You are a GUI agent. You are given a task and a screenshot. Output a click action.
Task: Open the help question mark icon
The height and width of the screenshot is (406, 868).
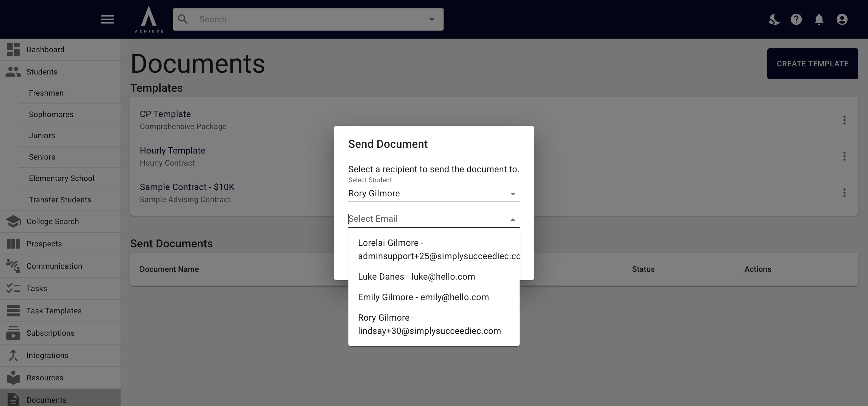[x=796, y=19]
